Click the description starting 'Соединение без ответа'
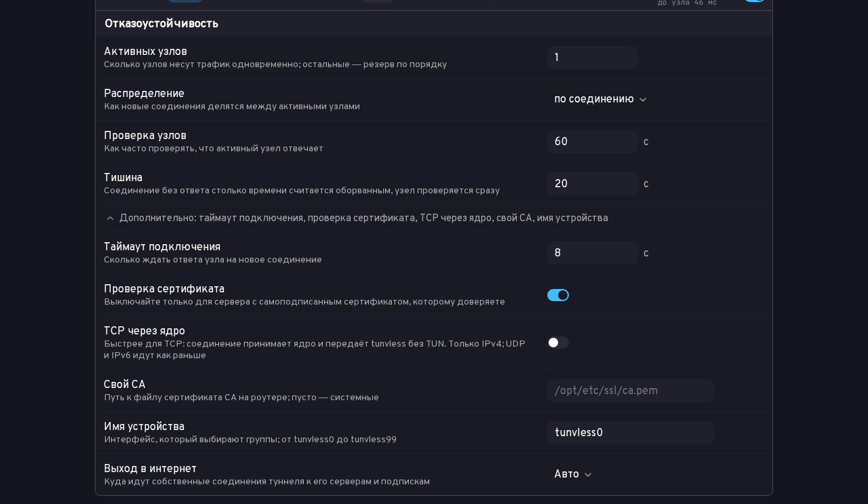Screen dimensions: 868x504 click(302, 191)
